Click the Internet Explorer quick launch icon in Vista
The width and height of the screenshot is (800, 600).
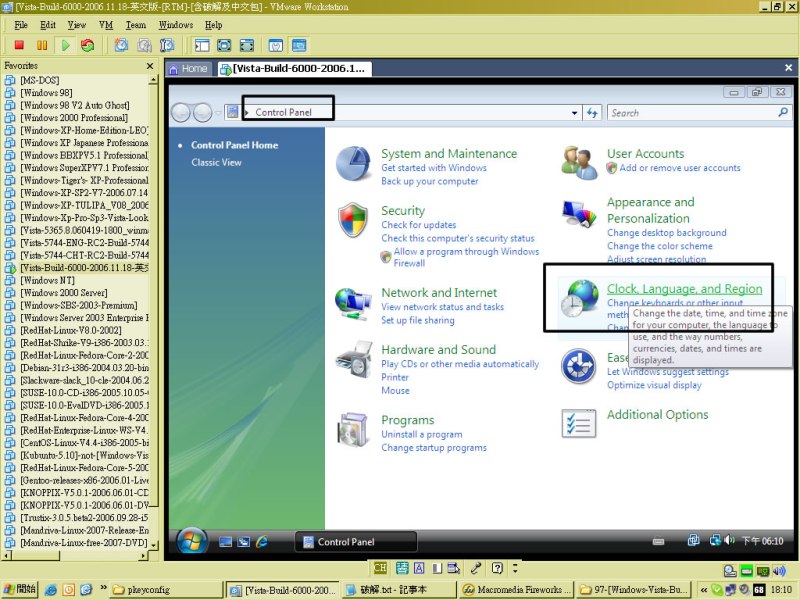tap(262, 542)
